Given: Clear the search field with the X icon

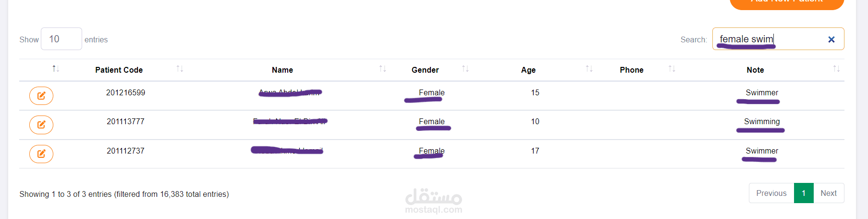Looking at the screenshot, I should click(831, 39).
